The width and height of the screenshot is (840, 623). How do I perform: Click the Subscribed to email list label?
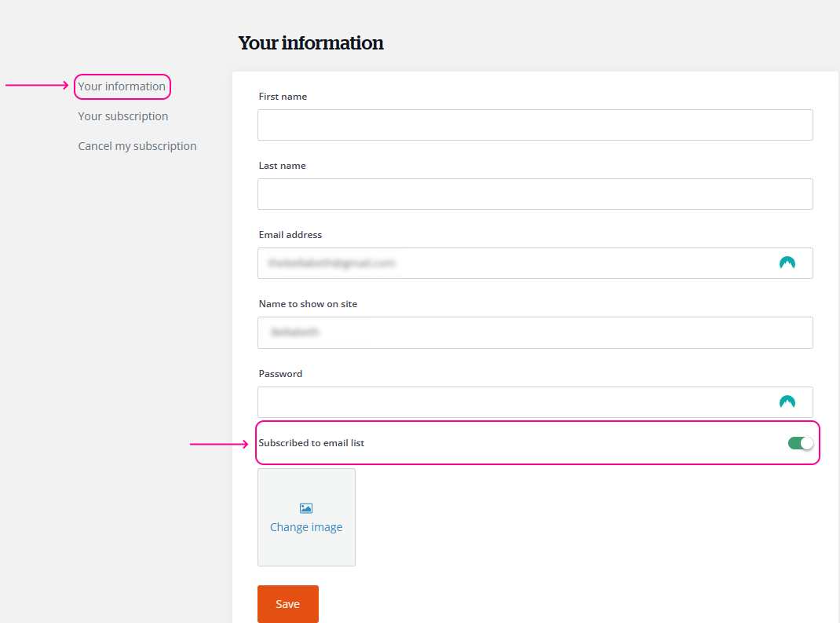312,443
